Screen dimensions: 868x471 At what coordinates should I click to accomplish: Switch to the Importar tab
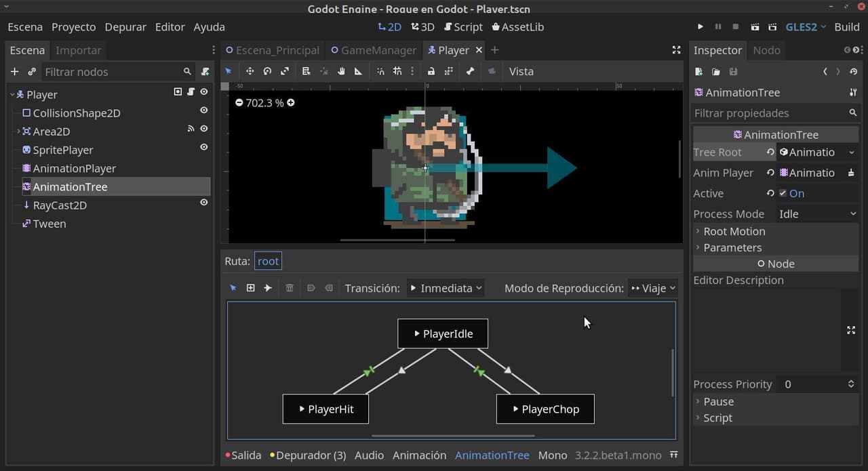pos(79,50)
